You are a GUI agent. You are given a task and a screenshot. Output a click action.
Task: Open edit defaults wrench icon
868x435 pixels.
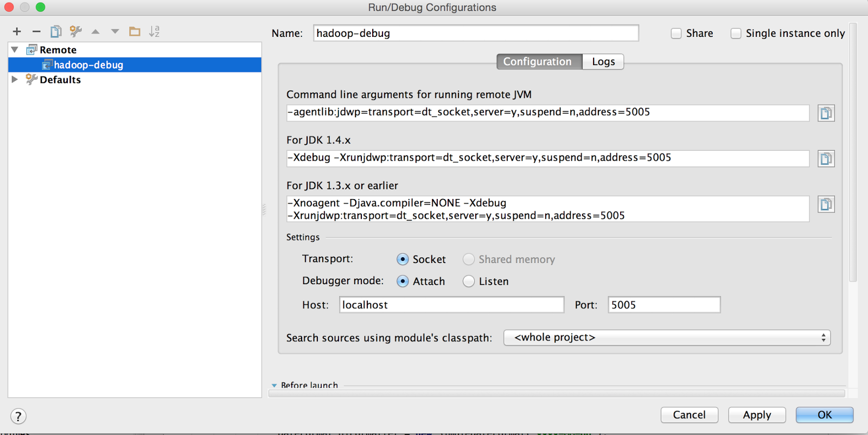point(75,31)
